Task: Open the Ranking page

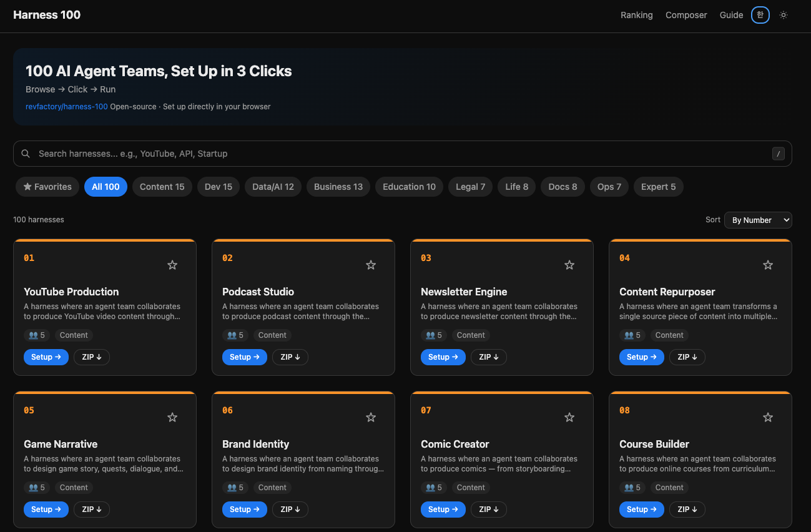Action: (x=637, y=15)
